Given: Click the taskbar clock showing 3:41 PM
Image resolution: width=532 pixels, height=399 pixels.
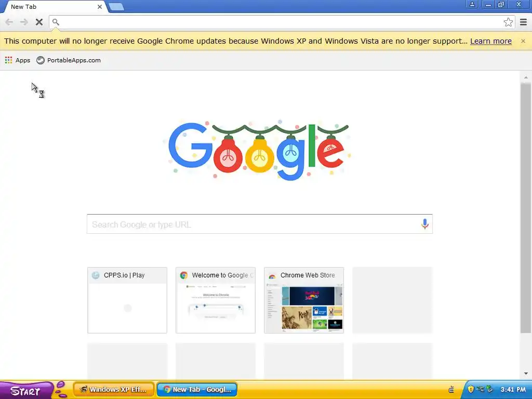Looking at the screenshot, I should 513,390.
